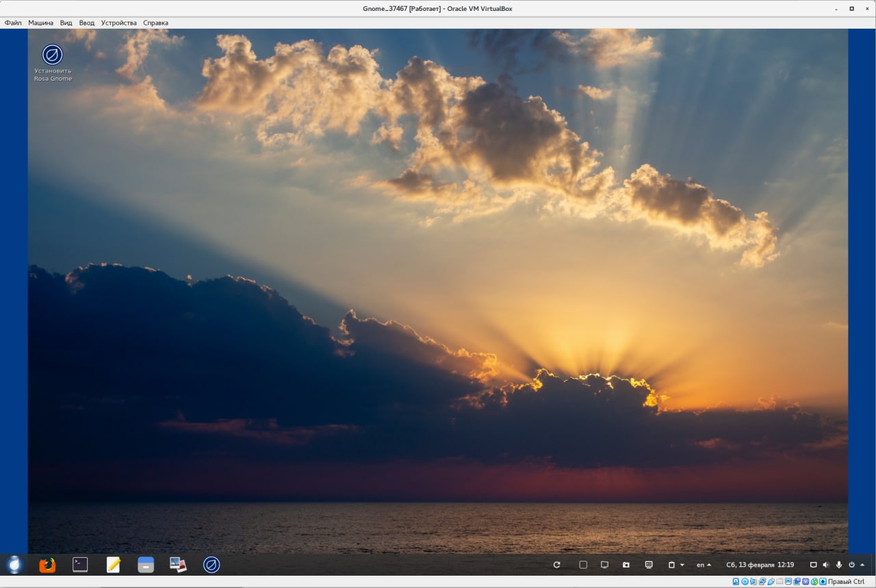Click the microphone tray icon

pos(839,565)
